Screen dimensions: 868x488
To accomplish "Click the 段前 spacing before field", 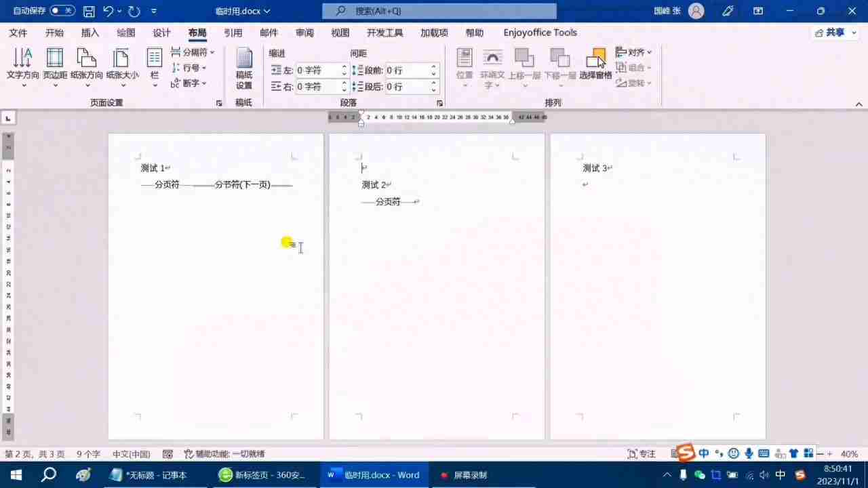I will (407, 70).
